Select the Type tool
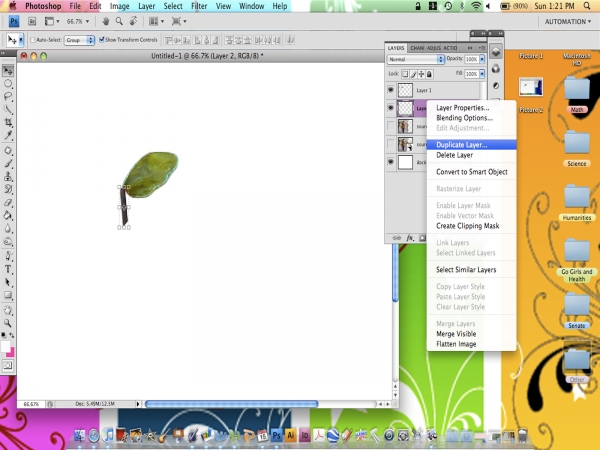 tap(8, 269)
